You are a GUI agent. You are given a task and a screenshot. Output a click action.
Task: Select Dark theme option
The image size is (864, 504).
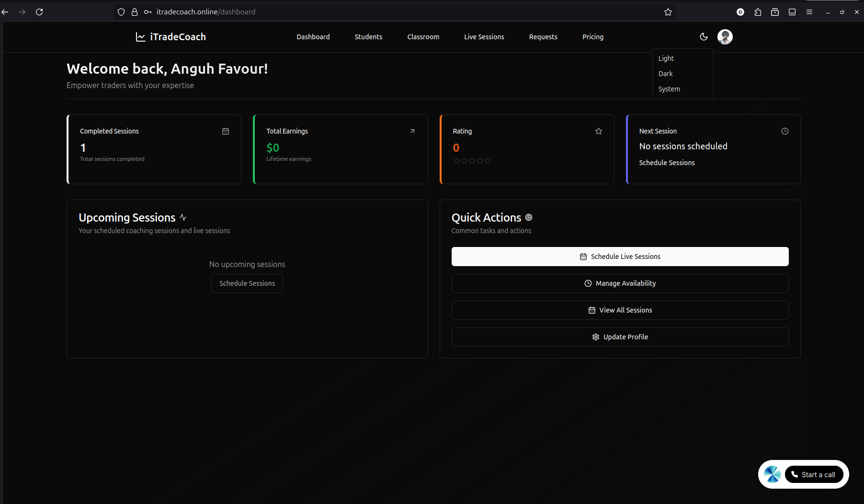(682, 74)
